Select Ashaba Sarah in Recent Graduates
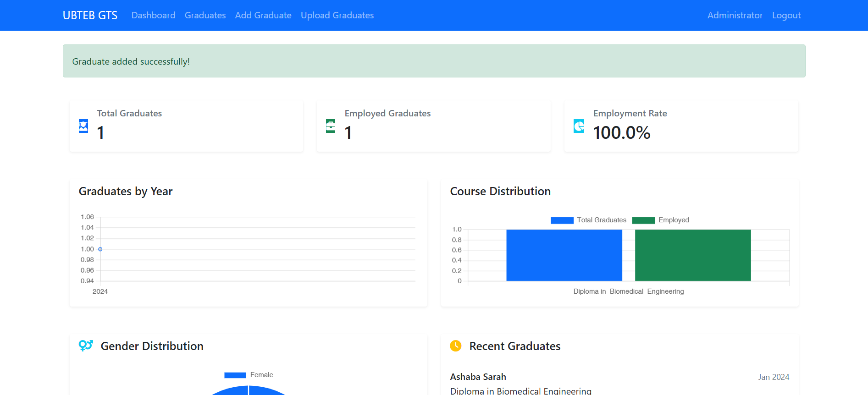Viewport: 868px width, 395px height. pos(478,377)
